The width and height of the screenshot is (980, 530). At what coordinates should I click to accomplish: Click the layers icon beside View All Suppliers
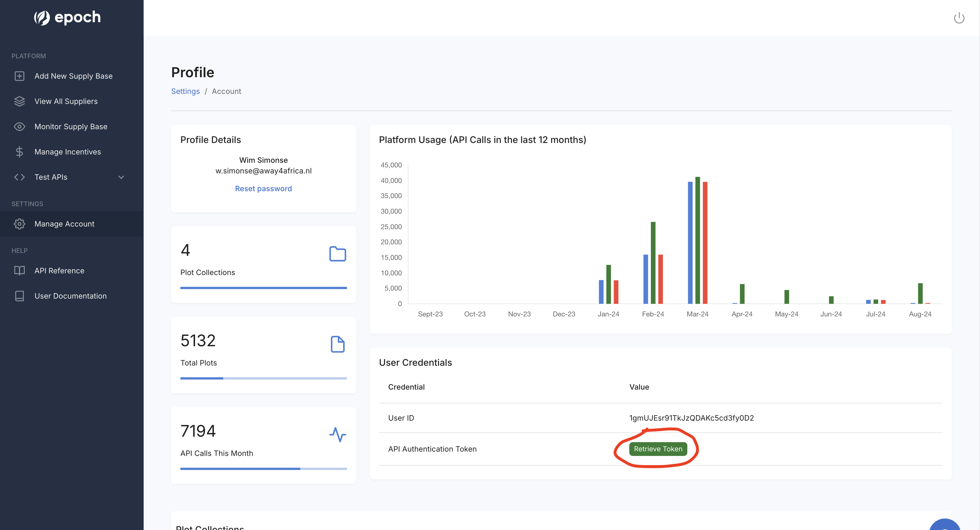[x=20, y=101]
